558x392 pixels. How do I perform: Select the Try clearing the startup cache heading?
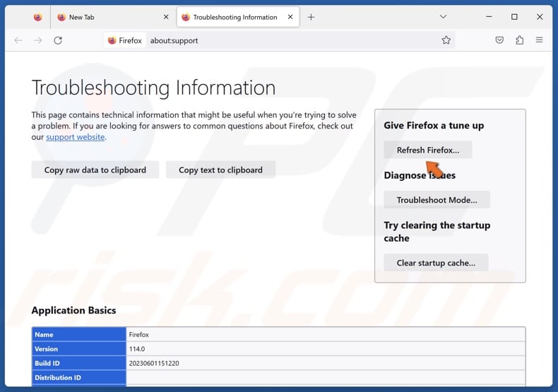tap(437, 232)
